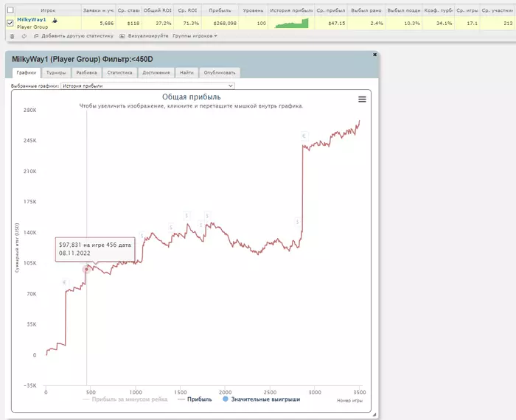The height and width of the screenshot is (420, 516).
Task: Click the 5,686 entries cell
Action: point(98,24)
